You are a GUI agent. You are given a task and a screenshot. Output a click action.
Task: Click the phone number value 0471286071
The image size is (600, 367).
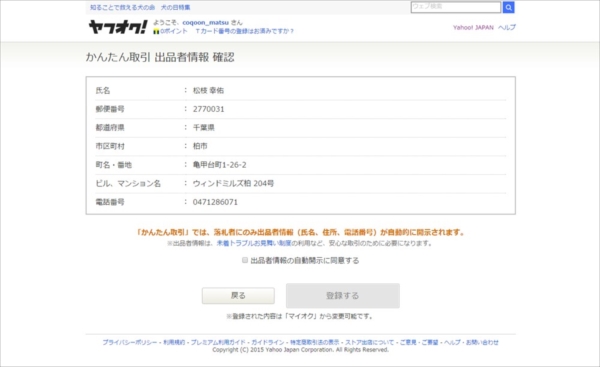[x=215, y=202]
